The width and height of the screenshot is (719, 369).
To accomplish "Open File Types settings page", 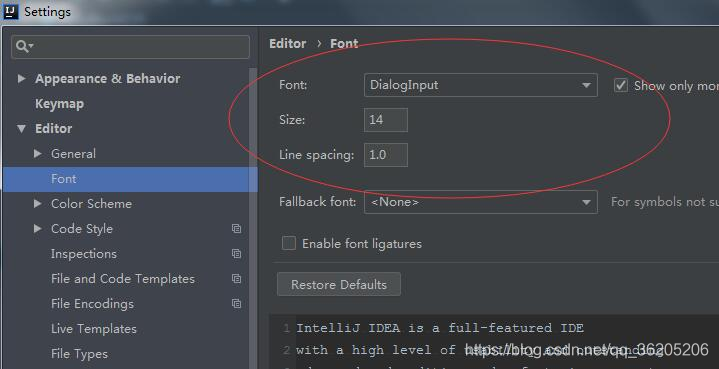I will click(x=79, y=353).
